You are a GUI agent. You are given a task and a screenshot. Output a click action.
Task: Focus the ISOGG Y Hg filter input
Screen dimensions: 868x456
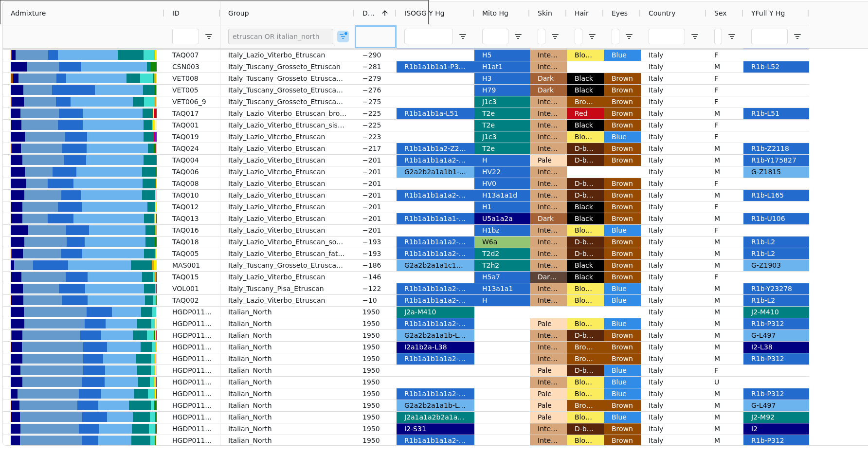(429, 36)
